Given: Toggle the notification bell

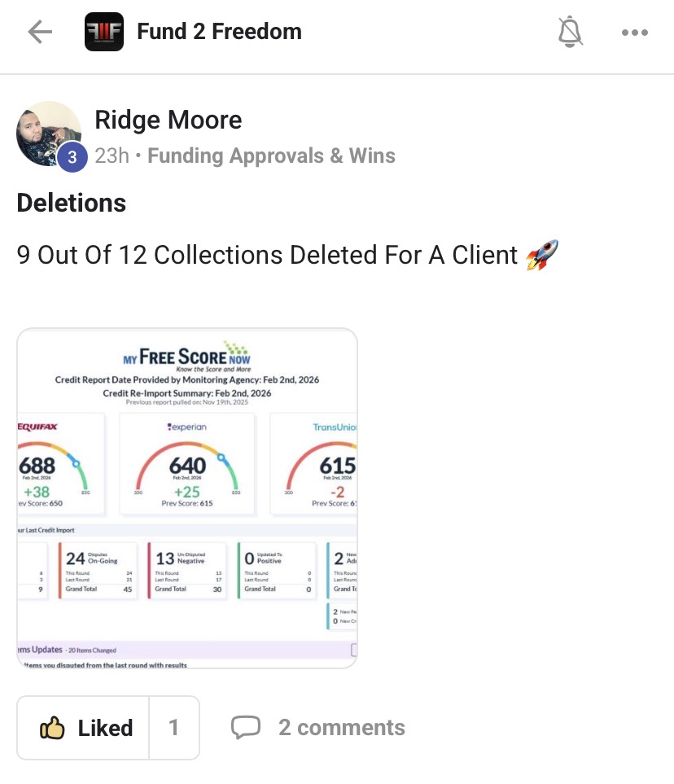Looking at the screenshot, I should point(570,33).
